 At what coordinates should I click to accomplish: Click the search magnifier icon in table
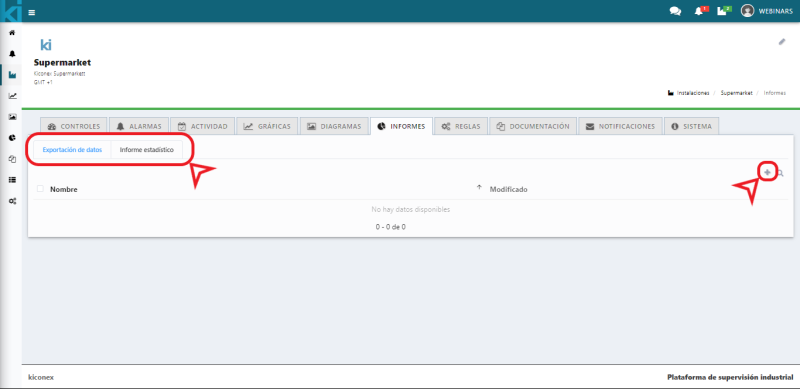coord(780,174)
